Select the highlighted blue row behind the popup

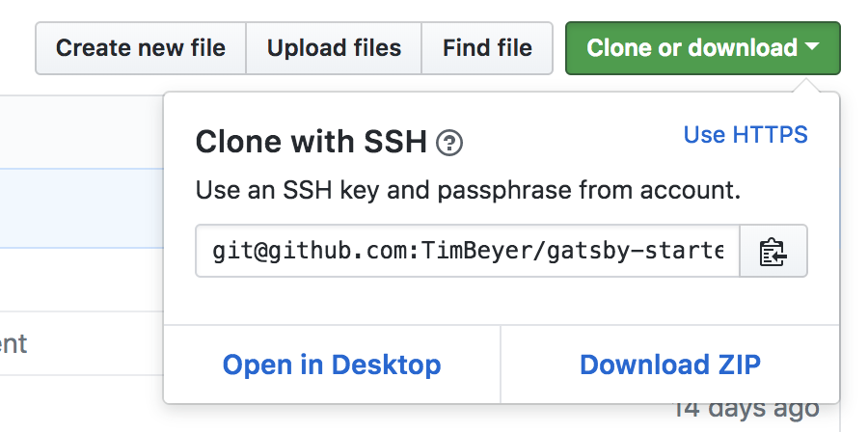pyautogui.click(x=82, y=208)
